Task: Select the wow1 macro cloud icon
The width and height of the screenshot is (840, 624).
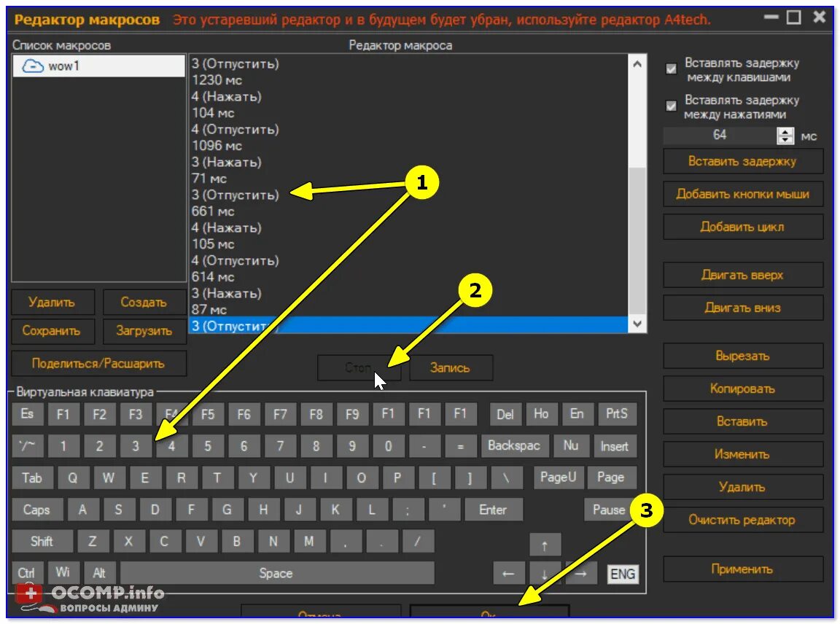Action: click(33, 66)
